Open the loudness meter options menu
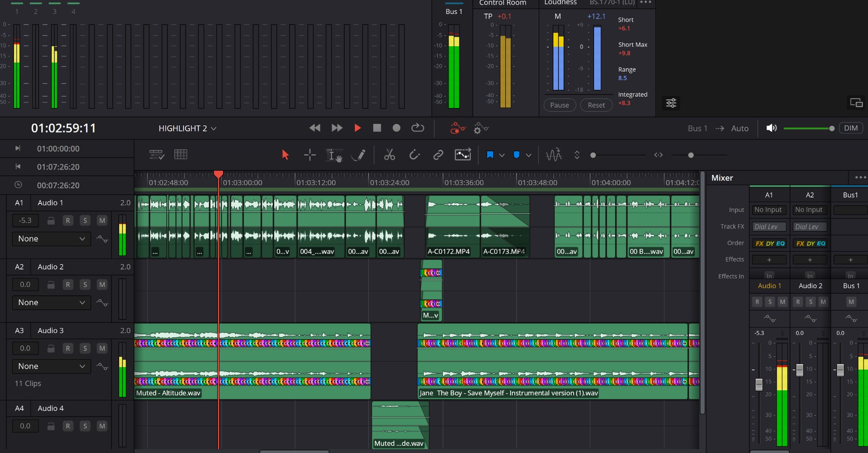The height and width of the screenshot is (453, 868). [x=646, y=2]
